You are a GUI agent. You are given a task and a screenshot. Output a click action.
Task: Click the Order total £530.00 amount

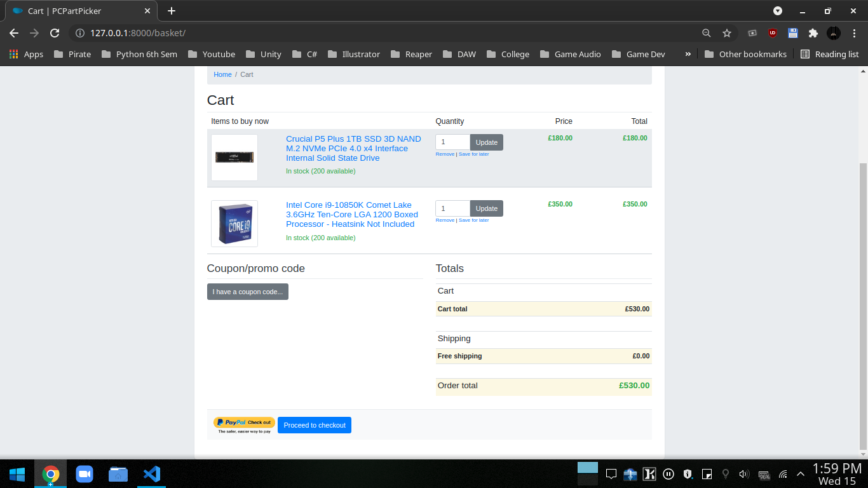click(x=634, y=386)
